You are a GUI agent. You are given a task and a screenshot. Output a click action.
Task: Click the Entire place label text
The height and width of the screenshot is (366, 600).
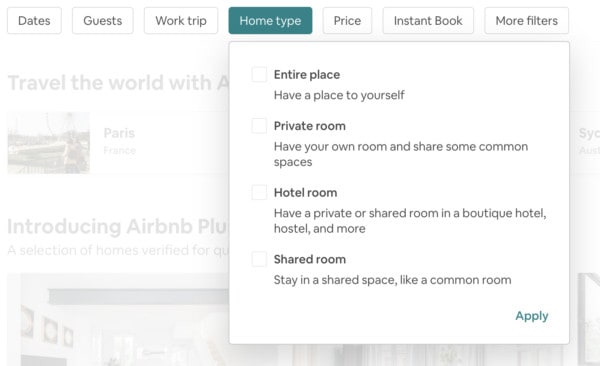point(307,75)
